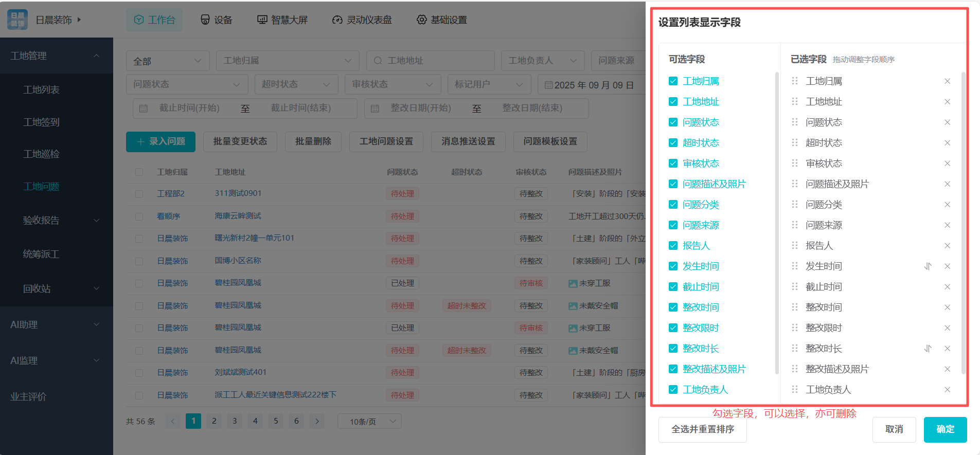The width and height of the screenshot is (980, 455).
Task: Click sort icon next to 整改时长
Action: (x=928, y=349)
